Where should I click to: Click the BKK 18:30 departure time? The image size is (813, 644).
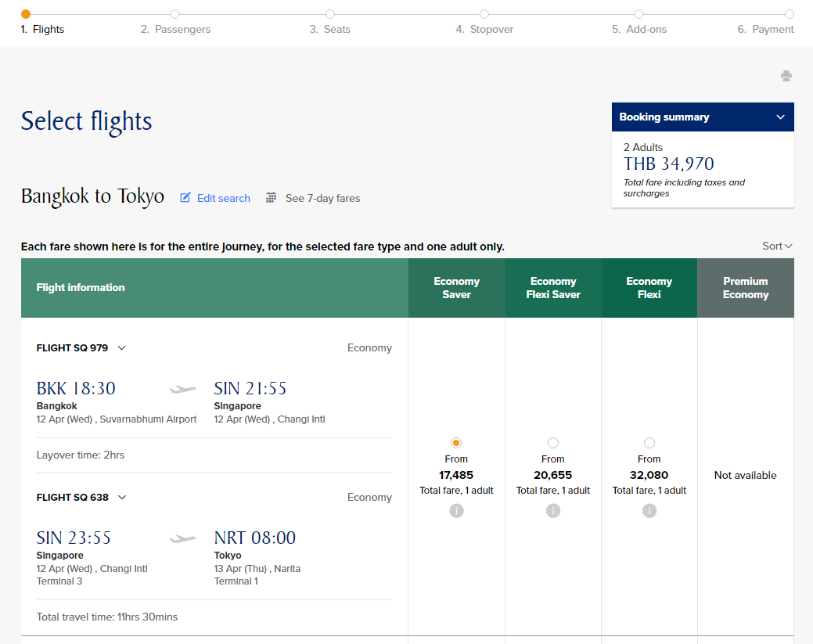pos(76,388)
